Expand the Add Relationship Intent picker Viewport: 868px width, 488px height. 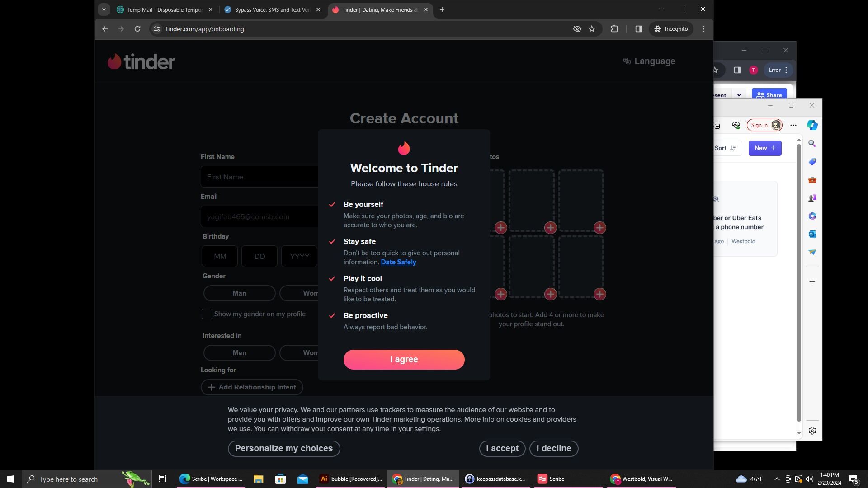click(x=252, y=387)
